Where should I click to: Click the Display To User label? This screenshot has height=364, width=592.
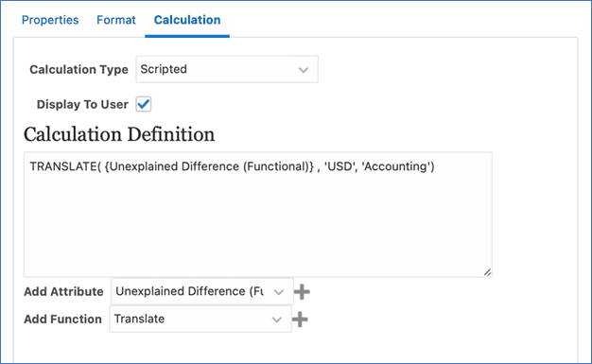(82, 104)
